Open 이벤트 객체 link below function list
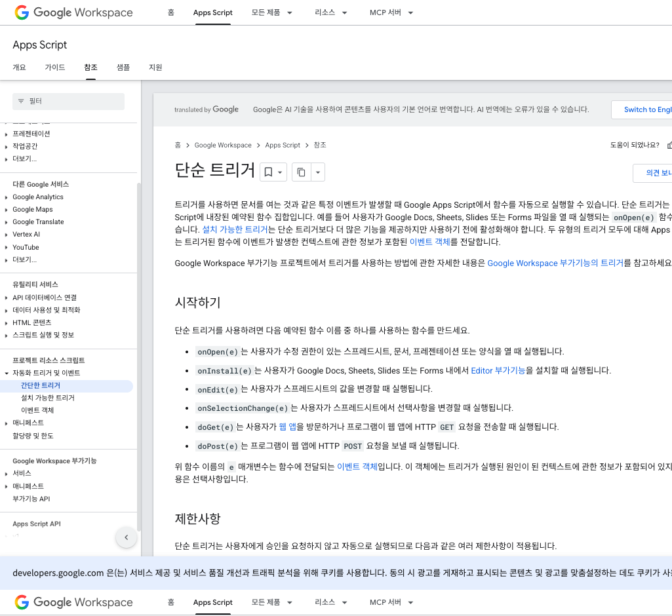Screen dimensions: 672x616 tap(357, 467)
